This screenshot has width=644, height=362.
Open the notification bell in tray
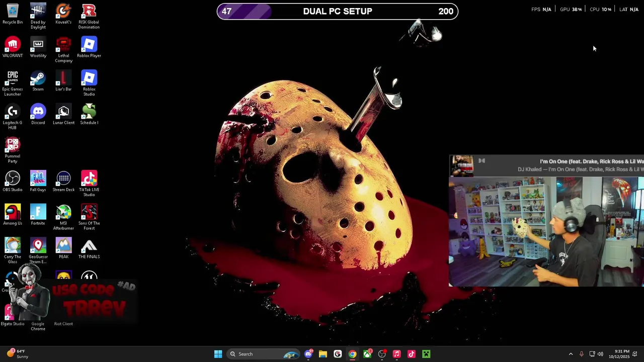[635, 354]
